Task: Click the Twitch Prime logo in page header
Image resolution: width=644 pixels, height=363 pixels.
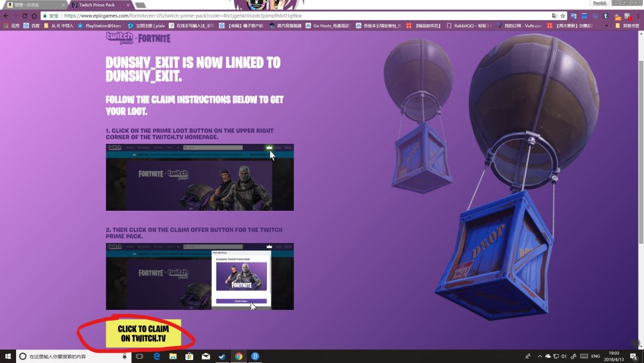Action: pyautogui.click(x=119, y=38)
